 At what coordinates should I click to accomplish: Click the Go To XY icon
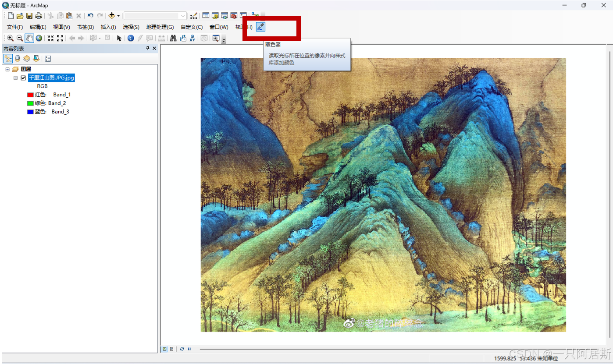coord(192,38)
